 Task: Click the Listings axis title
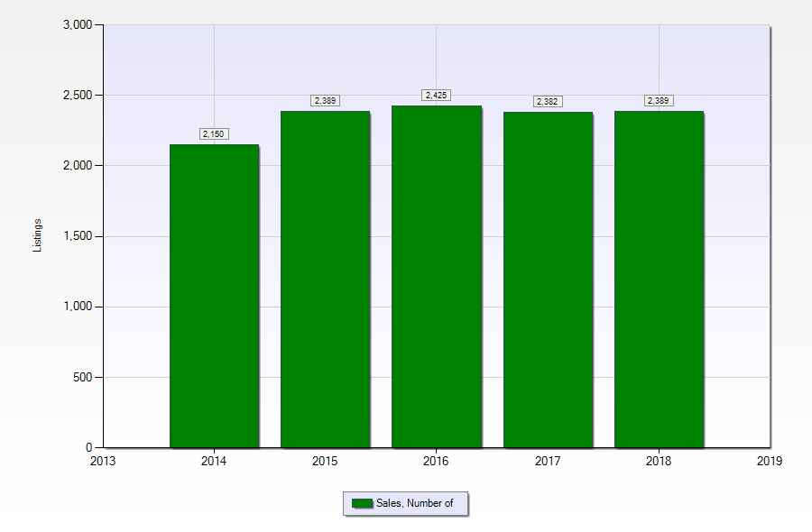point(37,235)
